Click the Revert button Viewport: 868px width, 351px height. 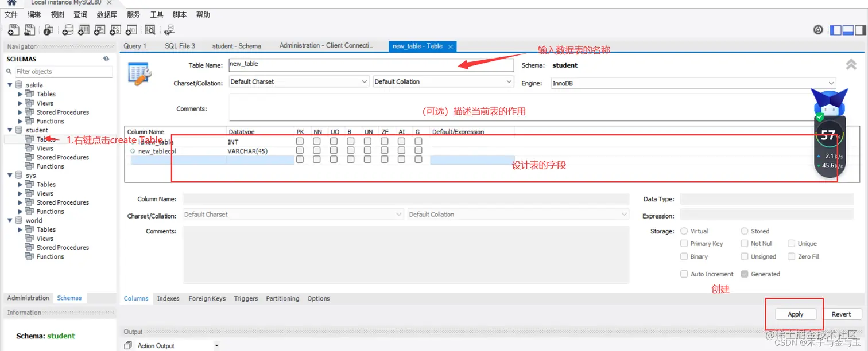click(841, 314)
